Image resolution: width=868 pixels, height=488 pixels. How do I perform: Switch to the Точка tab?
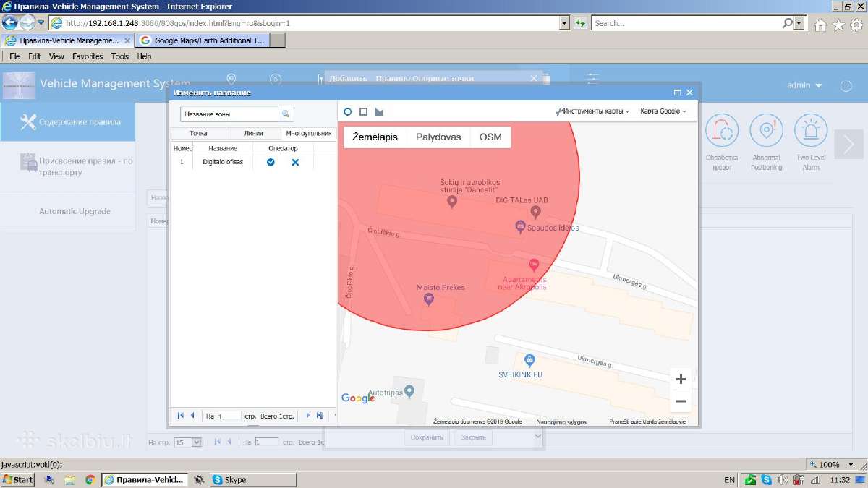198,134
